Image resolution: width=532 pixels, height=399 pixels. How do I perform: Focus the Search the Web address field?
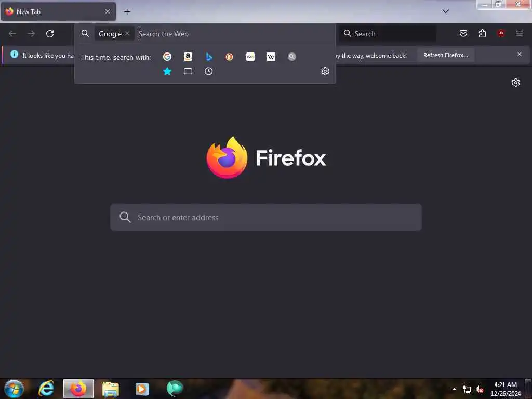(234, 34)
